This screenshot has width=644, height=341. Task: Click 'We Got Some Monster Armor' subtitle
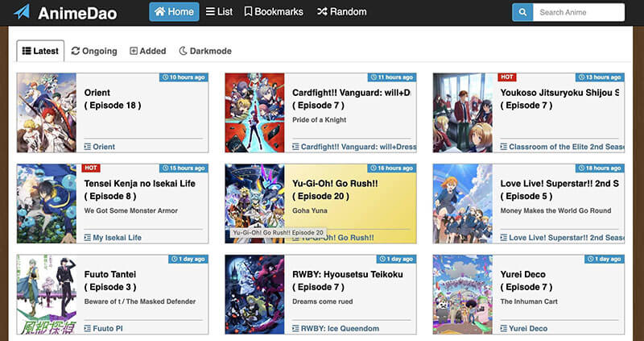coord(131,210)
